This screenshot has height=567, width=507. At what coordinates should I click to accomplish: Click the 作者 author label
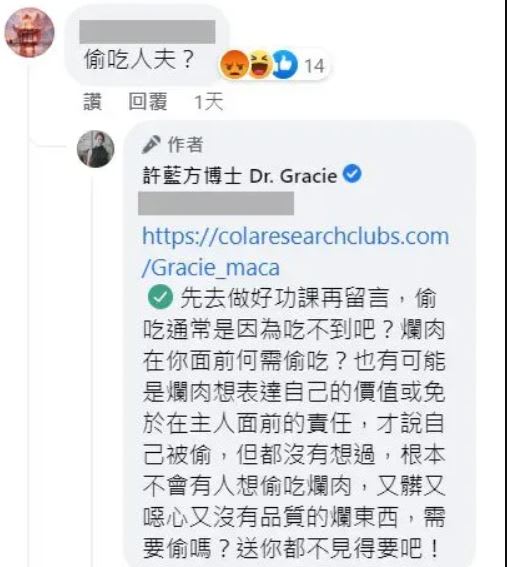point(185,145)
